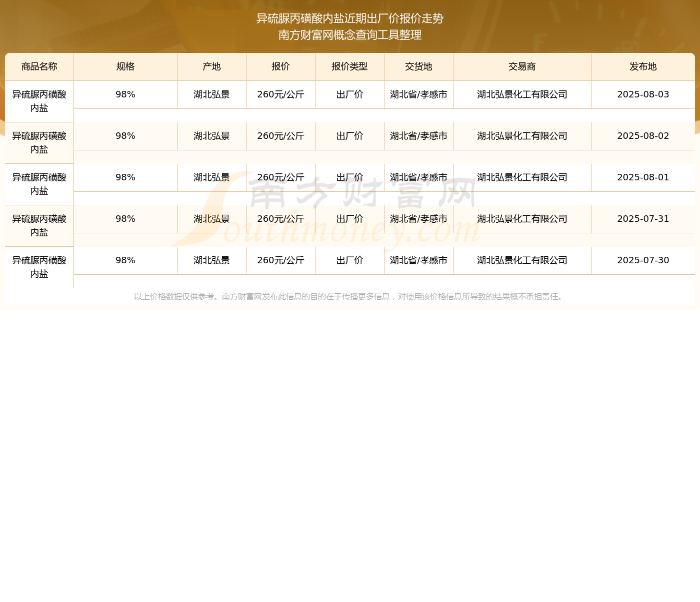The width and height of the screenshot is (700, 602).
Task: Click 260元/公斤 in the 2025-07-30 row
Action: (281, 261)
